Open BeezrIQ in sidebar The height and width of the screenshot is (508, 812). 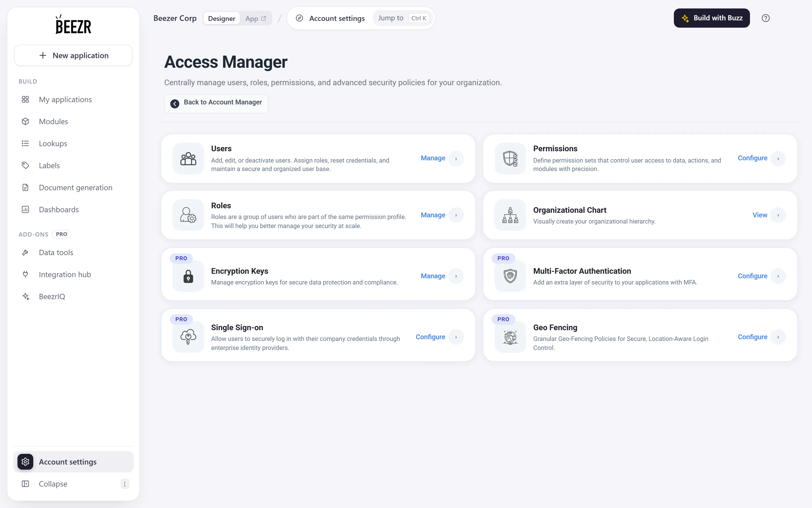(x=73, y=296)
